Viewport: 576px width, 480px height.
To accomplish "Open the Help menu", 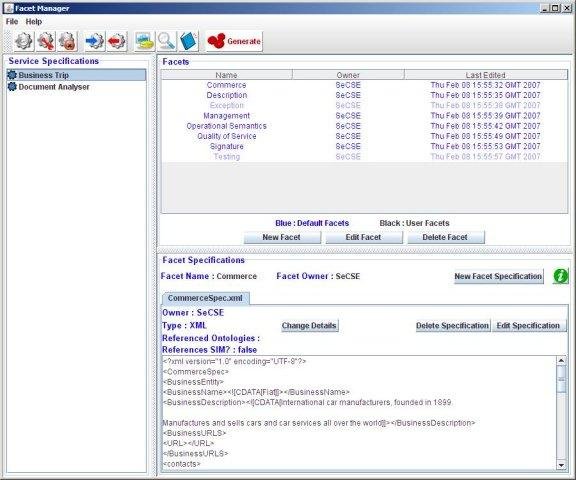I will tap(33, 22).
